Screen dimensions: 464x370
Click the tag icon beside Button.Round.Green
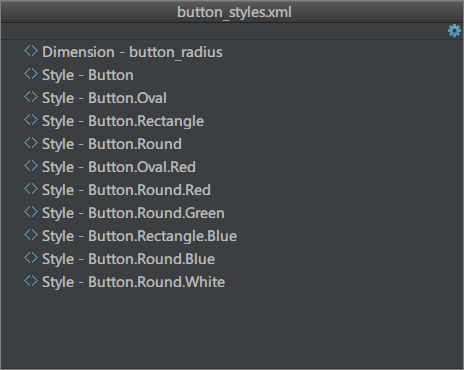pos(31,212)
